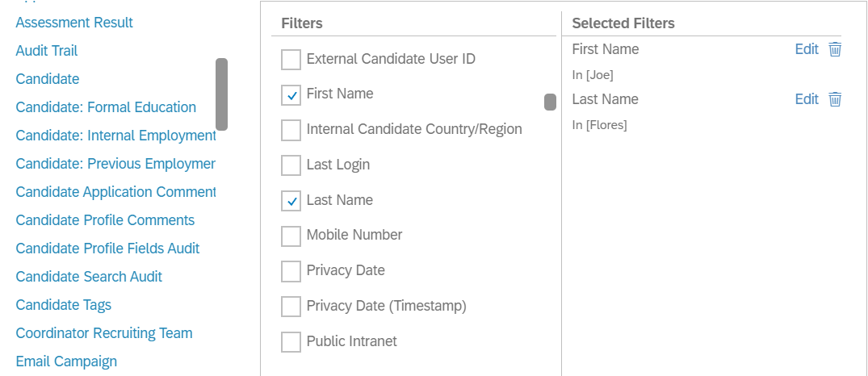
Task: Click the Filters list scrollbar handle
Action: click(x=550, y=102)
